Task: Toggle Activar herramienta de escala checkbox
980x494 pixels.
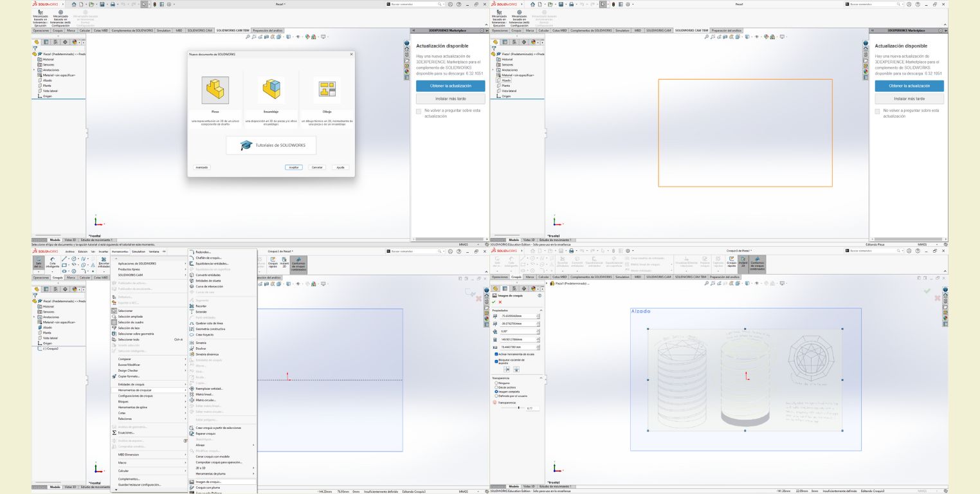Action: pos(496,354)
